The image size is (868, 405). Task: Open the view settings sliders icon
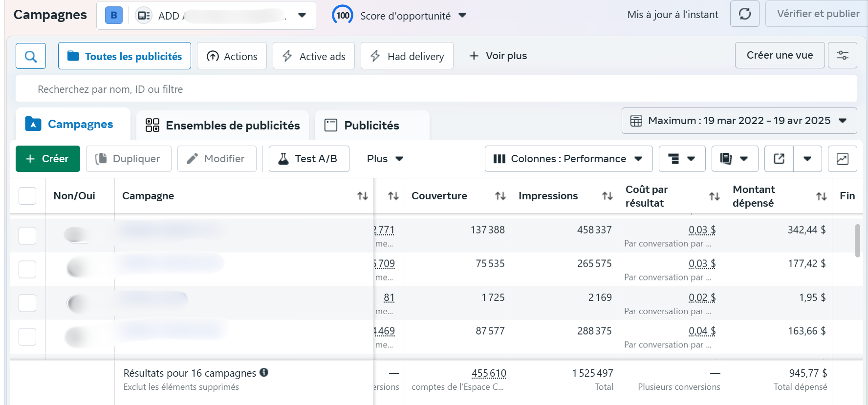pos(842,55)
